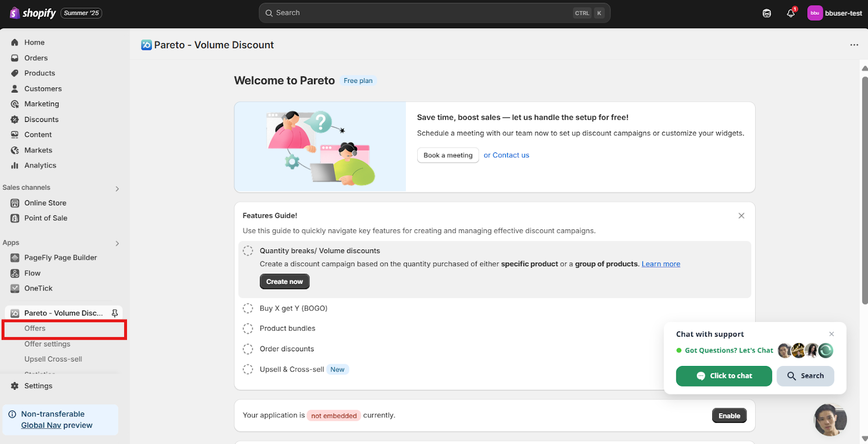This screenshot has width=868, height=444.
Task: Expand the Sales channels chevron
Action: click(117, 189)
